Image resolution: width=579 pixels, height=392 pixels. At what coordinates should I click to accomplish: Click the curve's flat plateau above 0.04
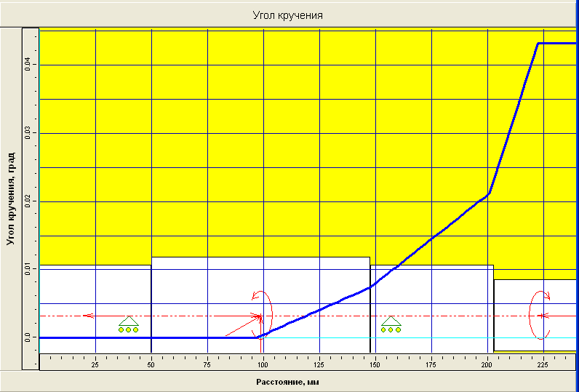point(557,43)
